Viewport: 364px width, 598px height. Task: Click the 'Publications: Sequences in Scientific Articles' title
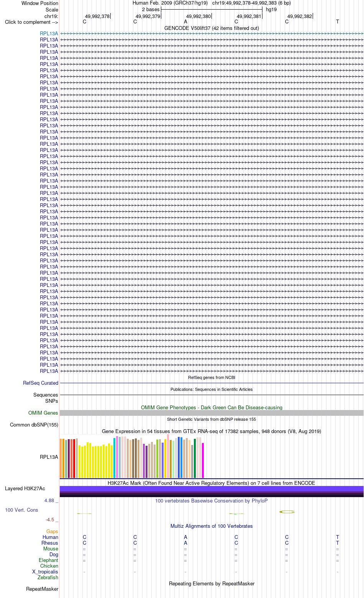(x=212, y=389)
